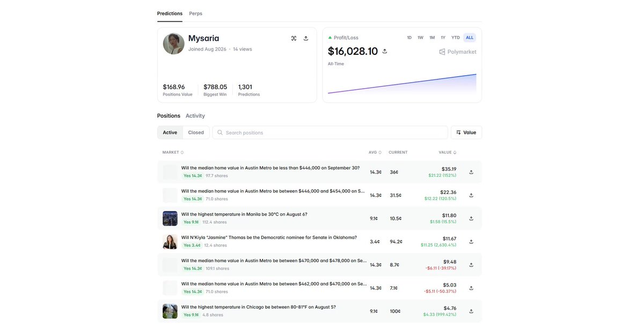Share the Mysaria profile card
644x324 pixels.
pyautogui.click(x=306, y=38)
